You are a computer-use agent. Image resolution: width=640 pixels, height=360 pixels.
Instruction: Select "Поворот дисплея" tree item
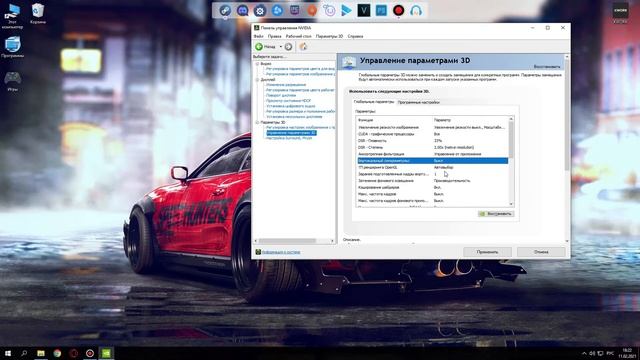tap(281, 95)
